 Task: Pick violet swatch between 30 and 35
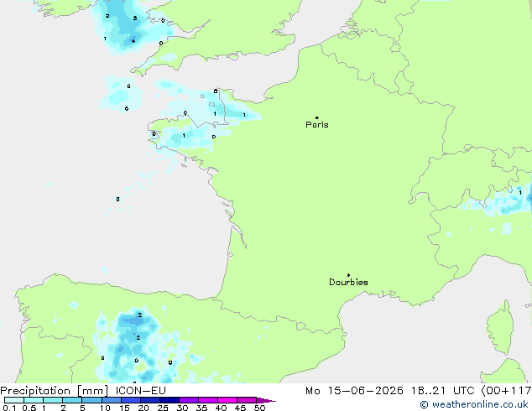[189, 400]
